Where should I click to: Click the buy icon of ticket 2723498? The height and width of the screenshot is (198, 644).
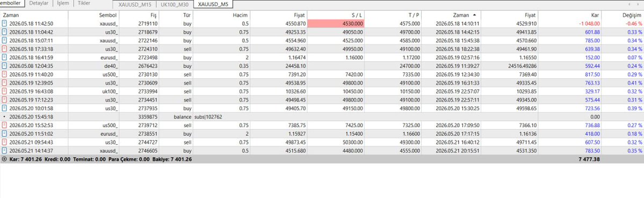tap(4, 57)
